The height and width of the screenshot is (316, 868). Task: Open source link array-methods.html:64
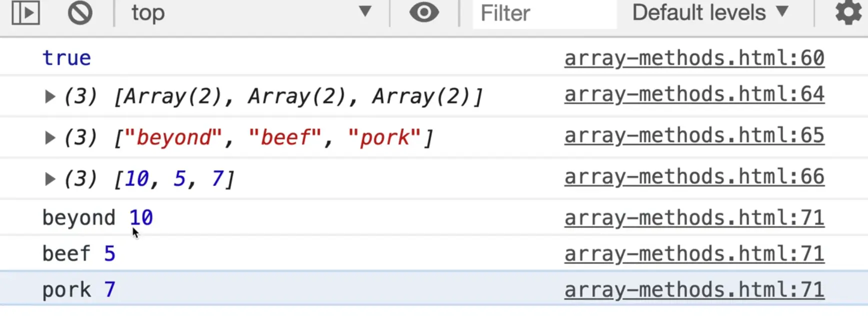694,94
